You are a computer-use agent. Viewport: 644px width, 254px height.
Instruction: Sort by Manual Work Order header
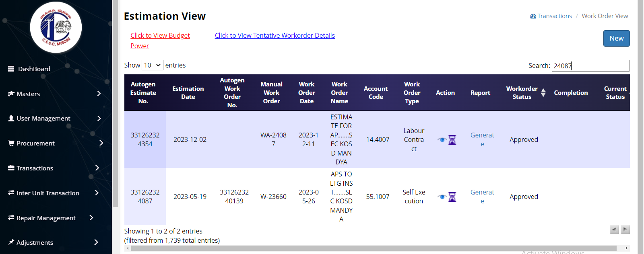coord(271,93)
